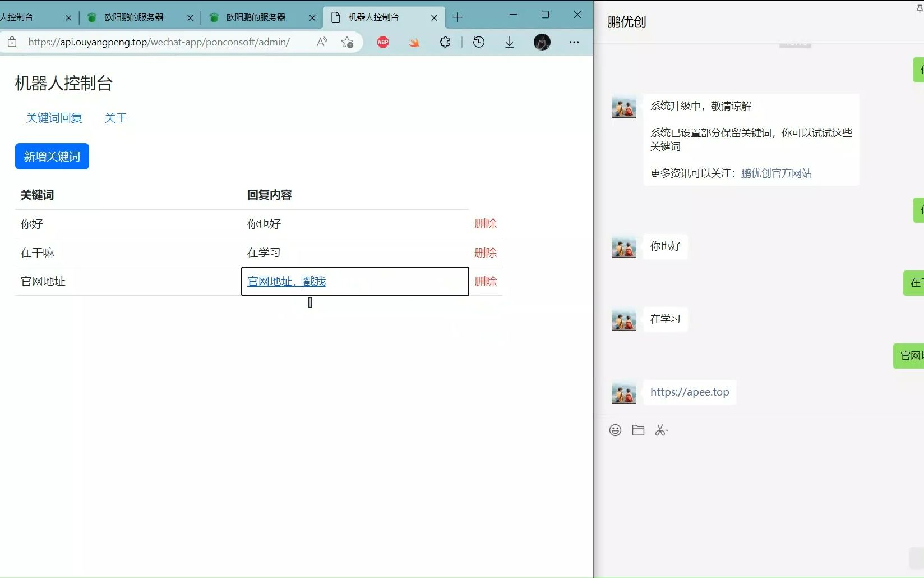Open the Settings and more (...) menu
Image resolution: width=924 pixels, height=578 pixels.
pyautogui.click(x=574, y=42)
